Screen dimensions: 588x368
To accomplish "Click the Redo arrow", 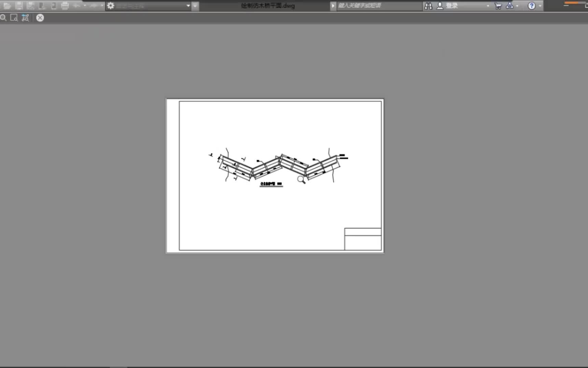I will [x=94, y=5].
